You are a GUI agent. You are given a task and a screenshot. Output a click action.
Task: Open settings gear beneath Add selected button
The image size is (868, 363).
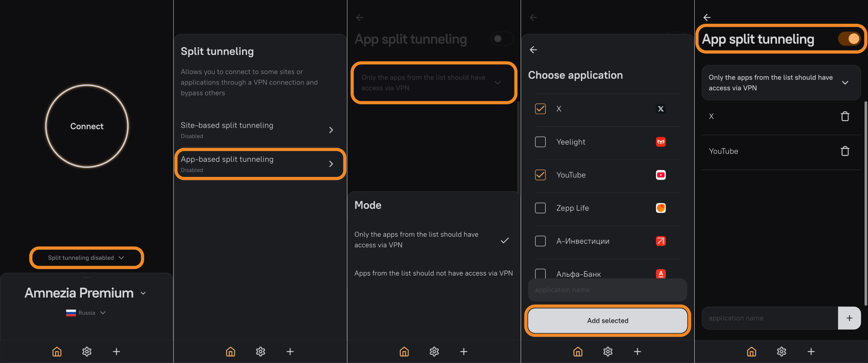point(608,352)
